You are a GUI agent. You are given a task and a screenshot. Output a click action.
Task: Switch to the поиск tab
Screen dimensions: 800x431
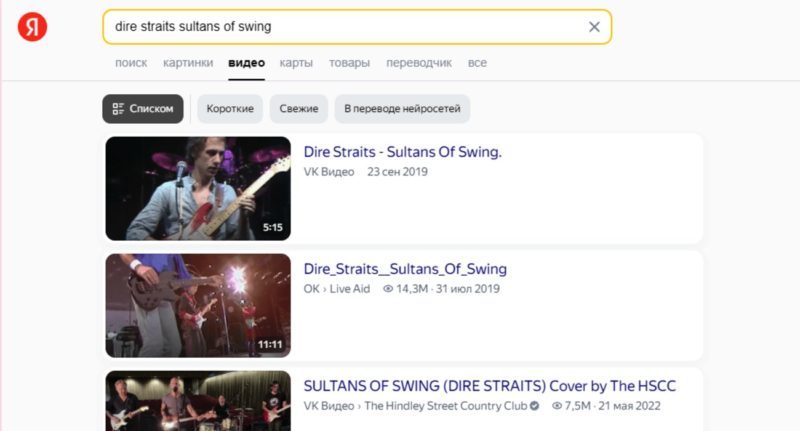coord(131,63)
